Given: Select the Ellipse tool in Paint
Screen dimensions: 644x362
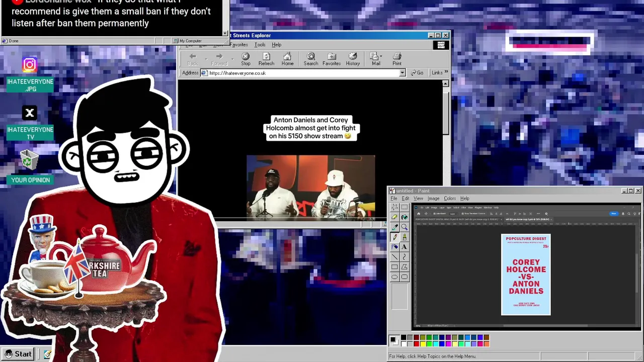Looking at the screenshot, I should click(x=394, y=277).
